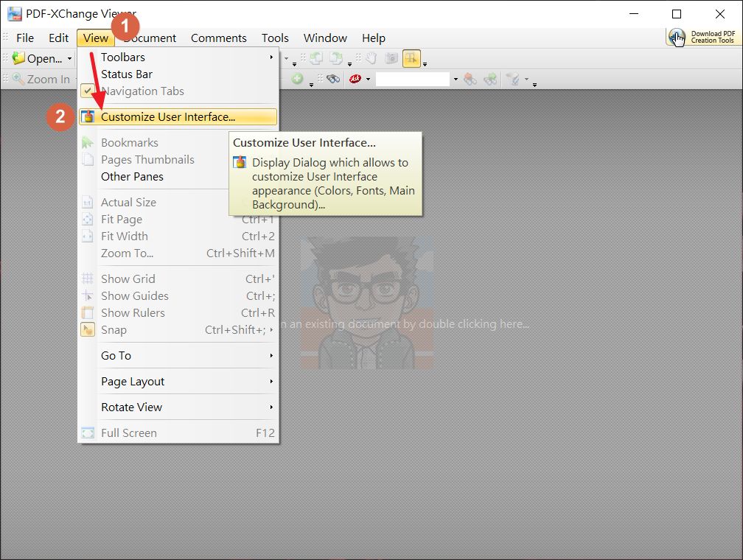Click the Zoom In toolbar button label
743x560 pixels.
49,79
